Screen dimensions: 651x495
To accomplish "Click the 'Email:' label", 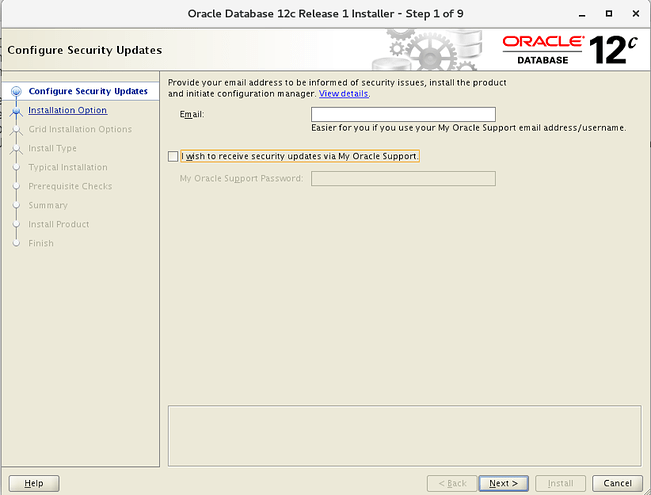I will pos(192,114).
